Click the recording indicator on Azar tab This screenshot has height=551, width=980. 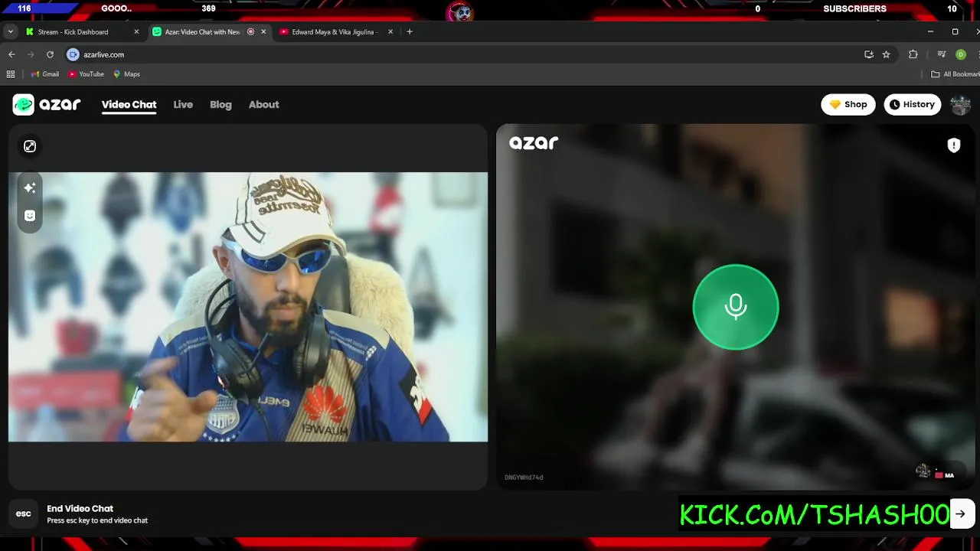coord(250,32)
